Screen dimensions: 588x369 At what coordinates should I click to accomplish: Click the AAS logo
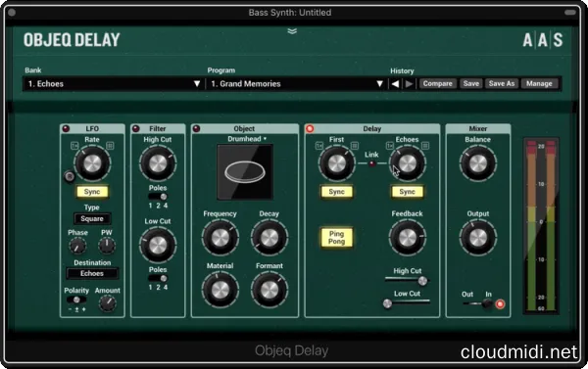point(542,40)
